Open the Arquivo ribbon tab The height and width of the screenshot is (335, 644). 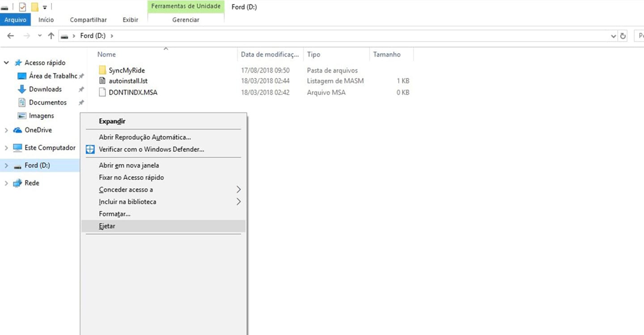pos(15,20)
